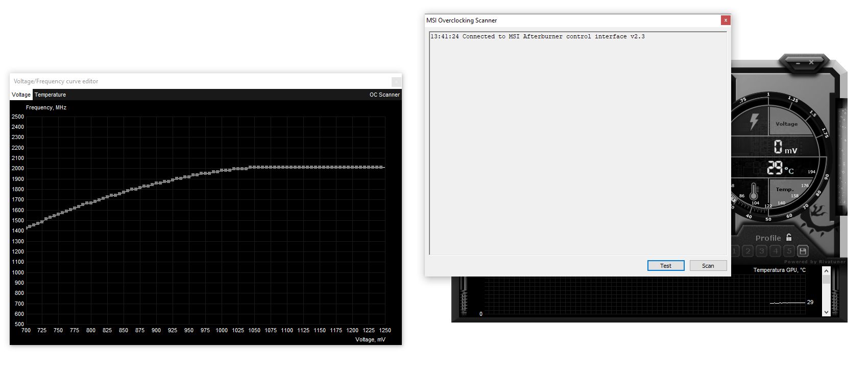Click the thermometer temperature icon
Image resolution: width=868 pixels, height=368 pixels.
point(754,191)
